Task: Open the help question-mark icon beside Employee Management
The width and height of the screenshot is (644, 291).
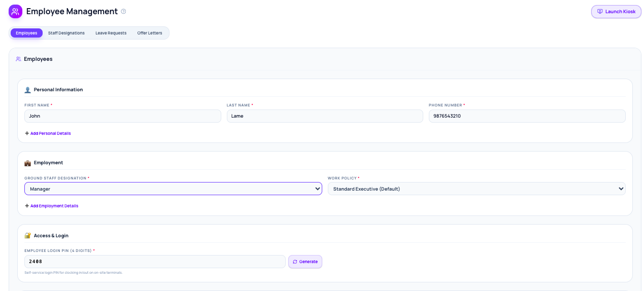Action: [x=123, y=11]
